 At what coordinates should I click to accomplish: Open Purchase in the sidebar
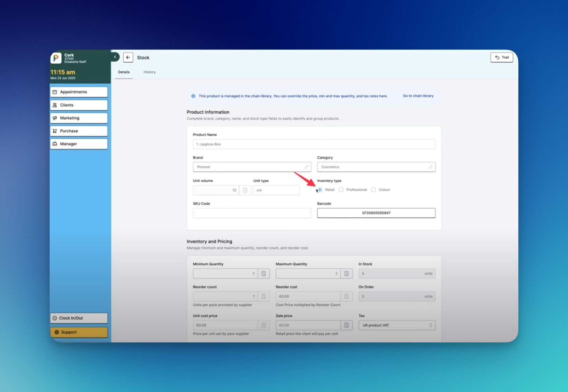pos(79,131)
